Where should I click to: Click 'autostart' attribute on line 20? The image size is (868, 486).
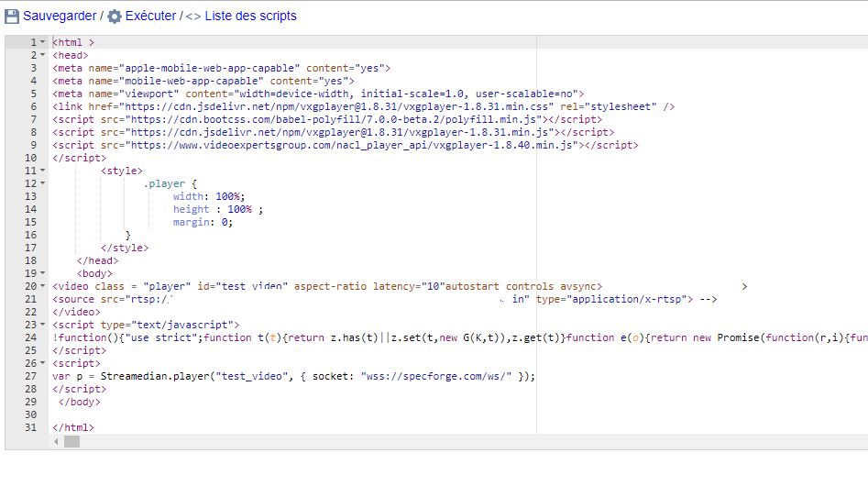click(472, 286)
